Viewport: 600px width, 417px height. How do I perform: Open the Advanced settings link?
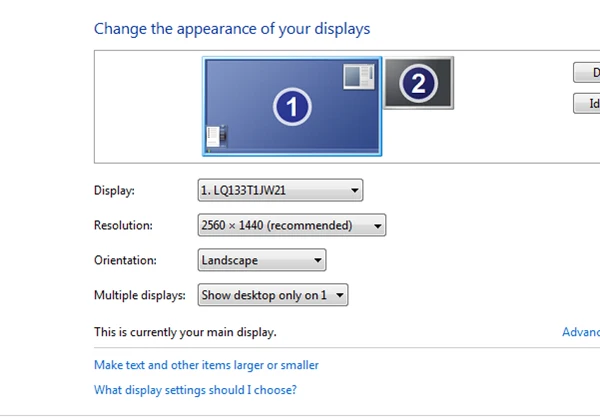coord(582,331)
